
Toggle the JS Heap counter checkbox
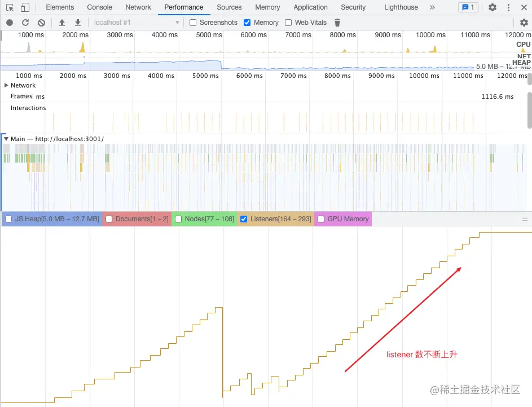tap(8, 219)
